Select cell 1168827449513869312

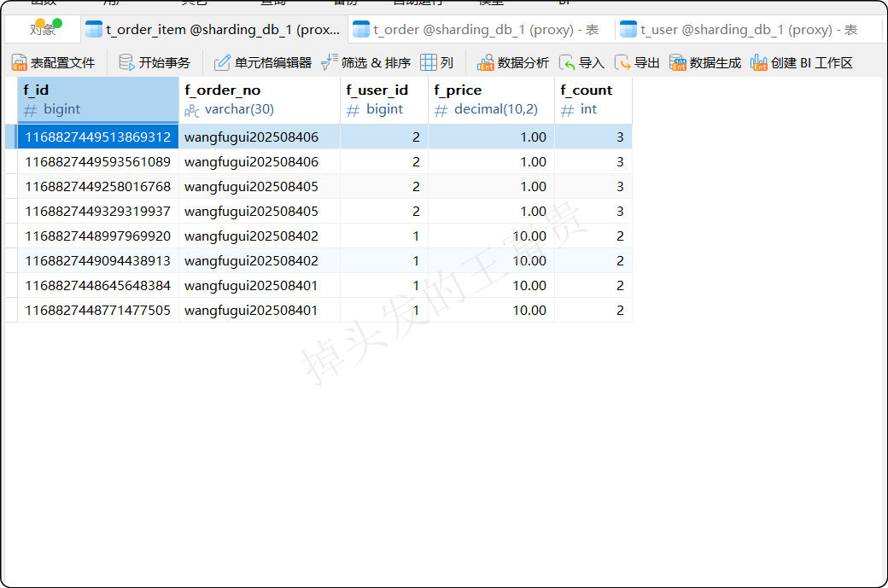(98, 137)
